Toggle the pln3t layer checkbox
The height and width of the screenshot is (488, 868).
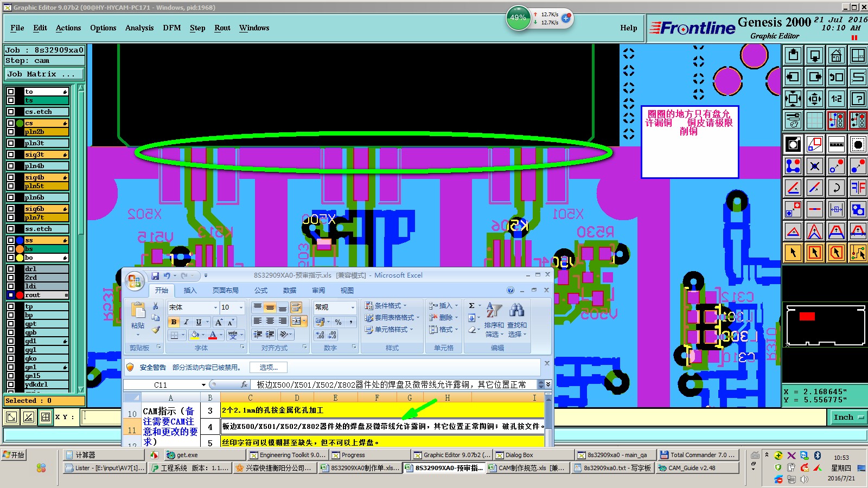[x=11, y=143]
